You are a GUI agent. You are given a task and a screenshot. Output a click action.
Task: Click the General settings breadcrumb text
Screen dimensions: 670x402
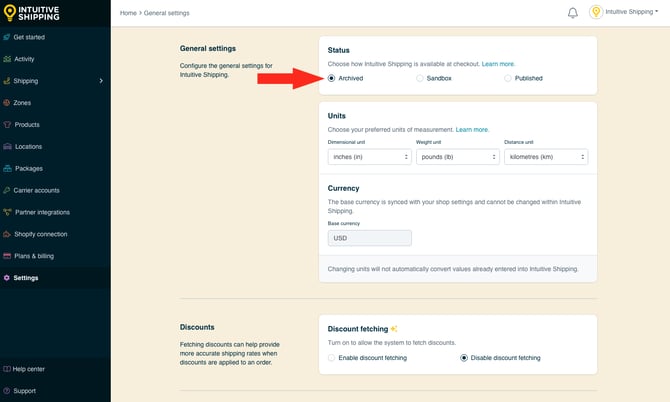(166, 13)
